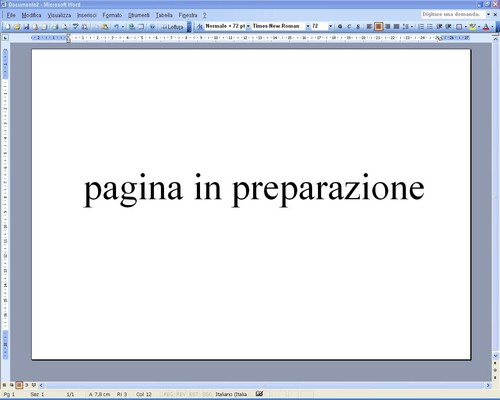
Task: Open the undo history dropdown arrow
Action: point(123,27)
